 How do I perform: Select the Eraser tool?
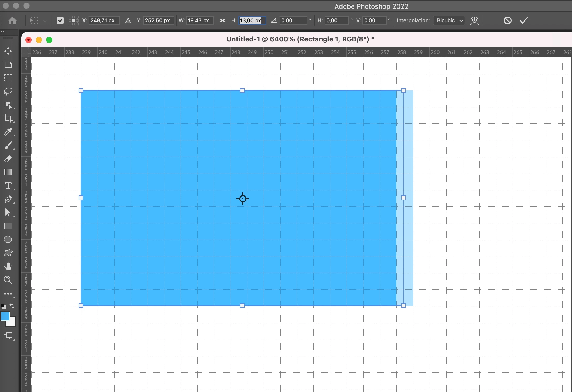(x=8, y=159)
